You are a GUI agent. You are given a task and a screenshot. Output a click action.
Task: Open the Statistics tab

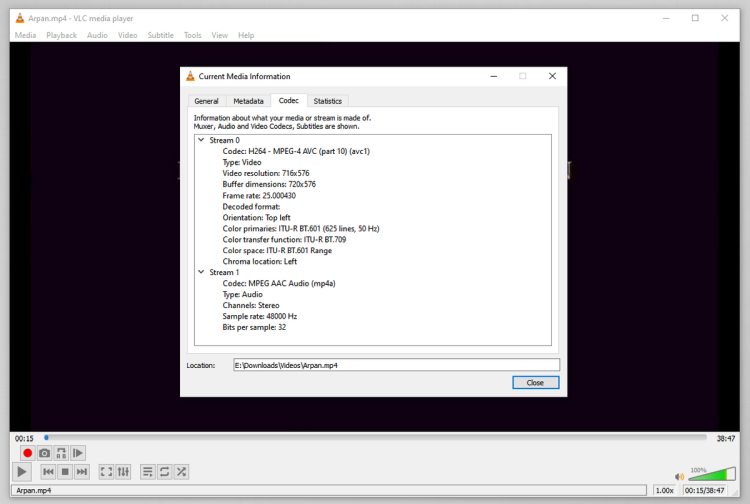pyautogui.click(x=328, y=101)
